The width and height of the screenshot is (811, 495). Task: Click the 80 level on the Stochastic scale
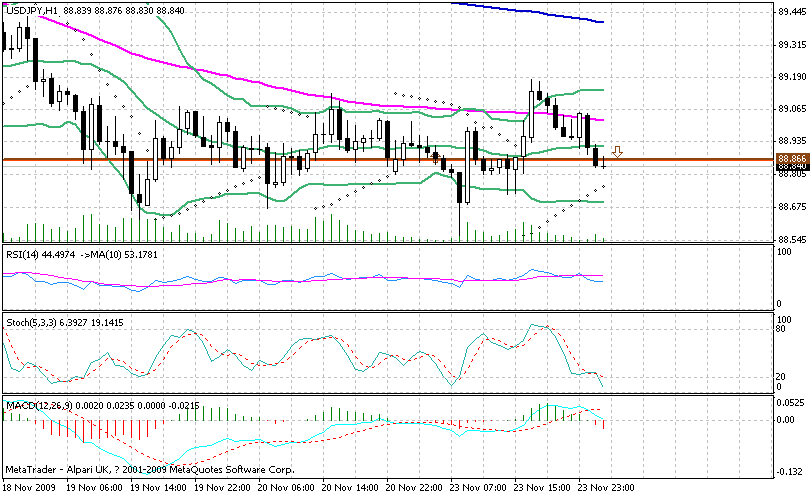(x=782, y=328)
